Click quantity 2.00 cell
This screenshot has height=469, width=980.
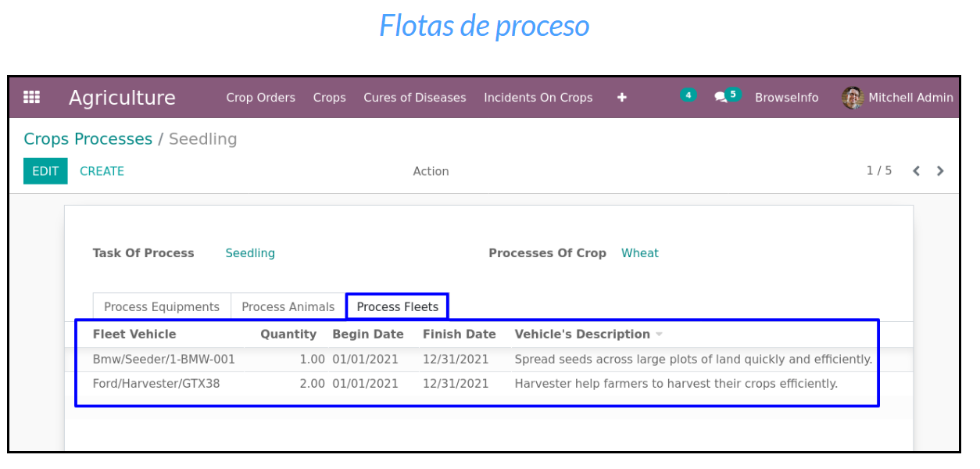click(312, 384)
